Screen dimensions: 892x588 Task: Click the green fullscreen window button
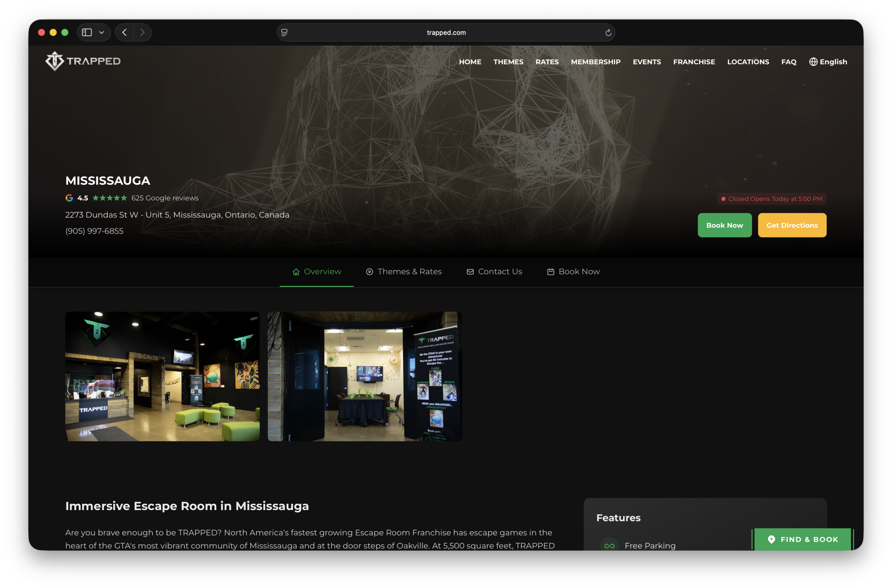point(65,33)
